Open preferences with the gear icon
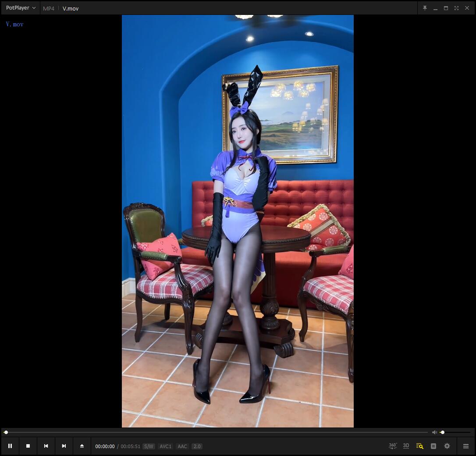 pos(447,445)
